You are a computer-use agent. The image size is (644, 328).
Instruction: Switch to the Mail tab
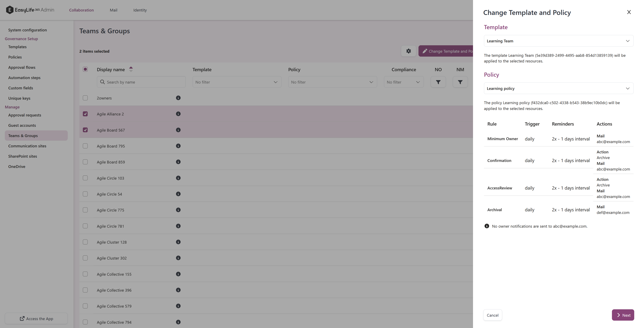point(114,10)
